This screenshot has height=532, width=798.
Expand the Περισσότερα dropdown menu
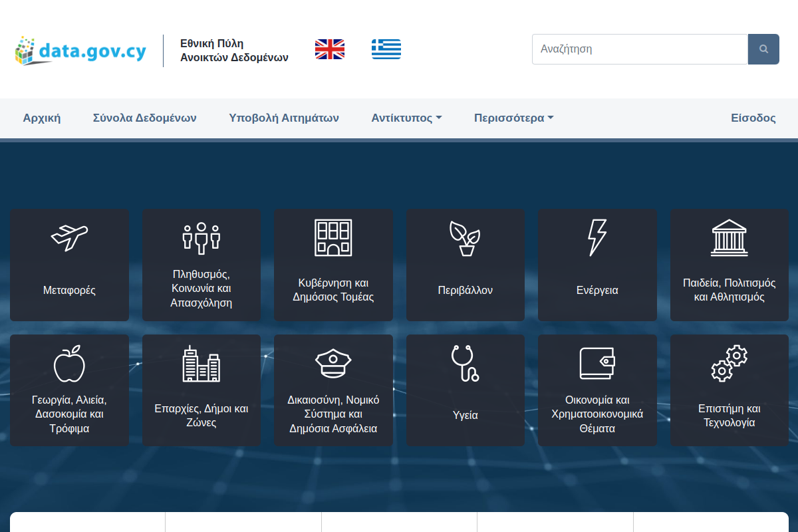(x=513, y=118)
